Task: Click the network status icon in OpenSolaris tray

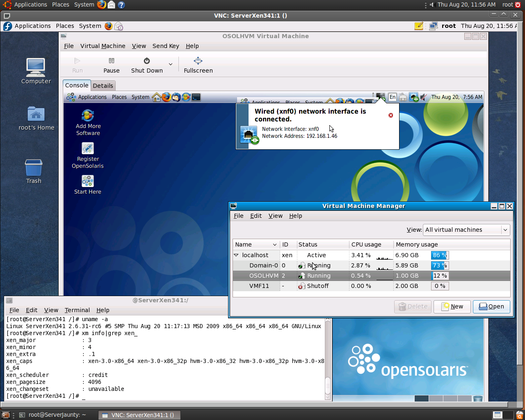Action: 413,97
